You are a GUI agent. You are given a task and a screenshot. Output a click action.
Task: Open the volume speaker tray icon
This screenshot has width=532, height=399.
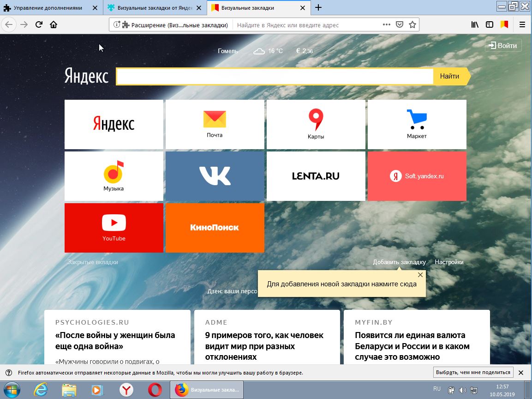coord(462,390)
